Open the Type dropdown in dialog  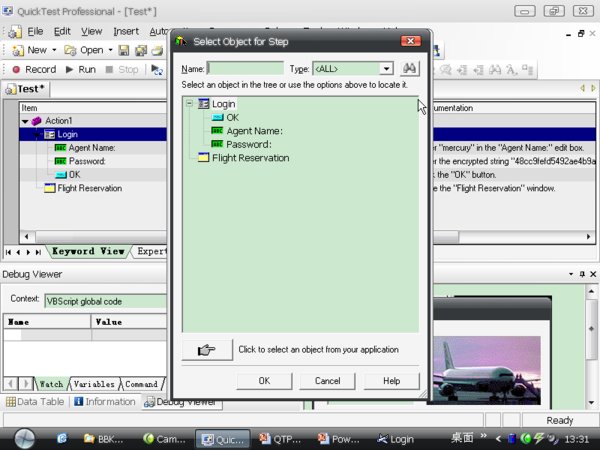(386, 69)
